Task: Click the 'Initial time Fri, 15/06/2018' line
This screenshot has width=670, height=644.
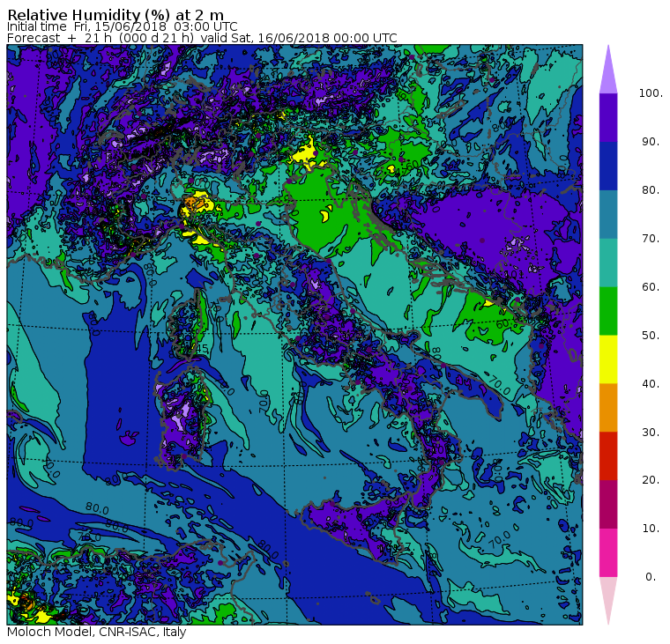Action: 123,27
